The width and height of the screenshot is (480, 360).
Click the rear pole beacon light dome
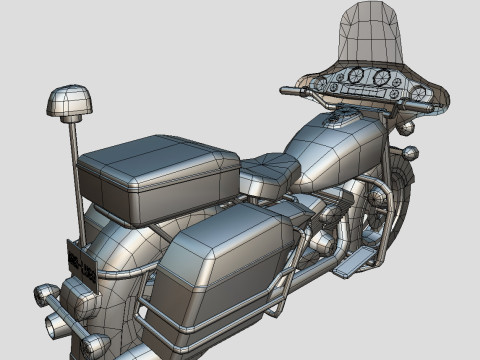[69, 100]
